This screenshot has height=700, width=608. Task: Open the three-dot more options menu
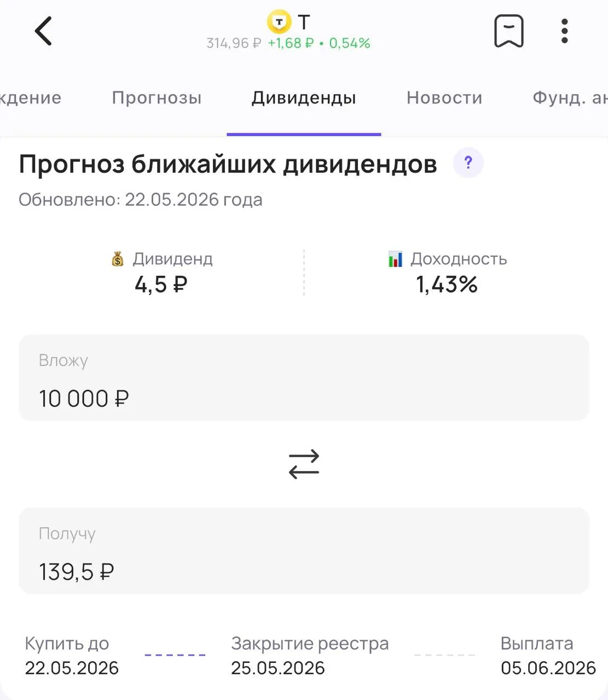(x=565, y=31)
